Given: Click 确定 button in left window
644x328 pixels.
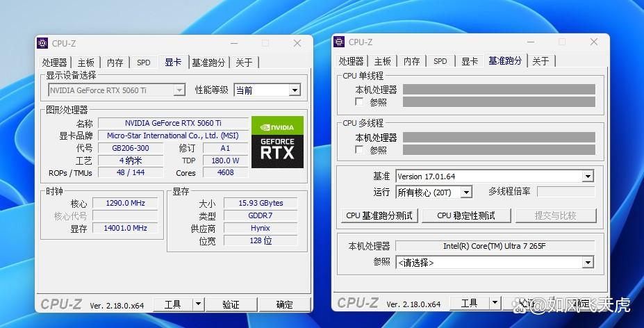Looking at the screenshot, I should pyautogui.click(x=284, y=304).
